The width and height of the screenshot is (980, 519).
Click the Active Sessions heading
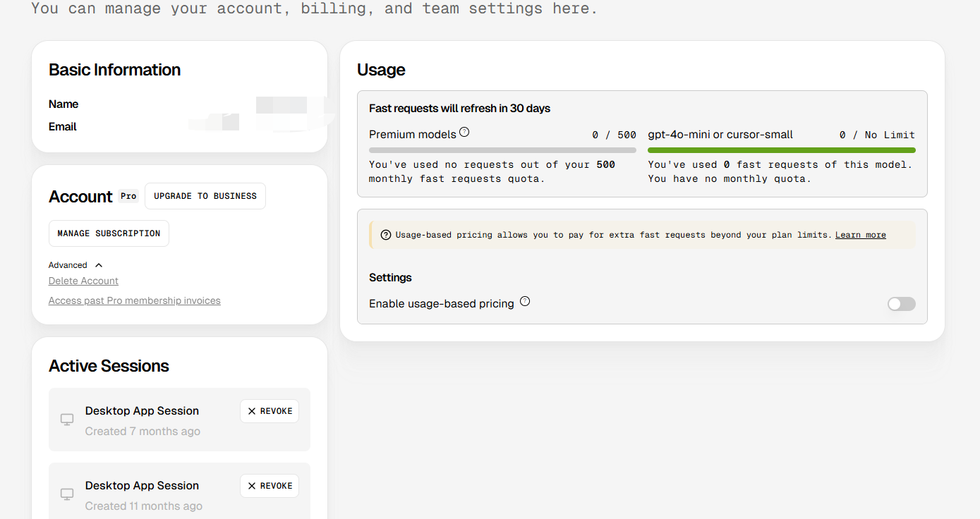(109, 366)
